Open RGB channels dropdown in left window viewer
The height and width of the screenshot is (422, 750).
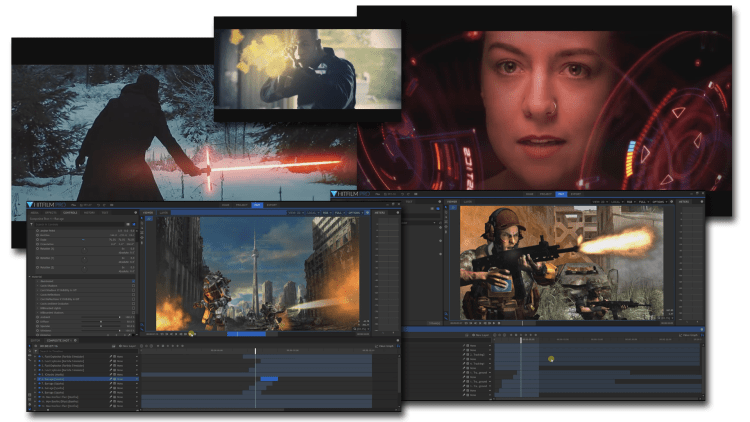[x=327, y=212]
